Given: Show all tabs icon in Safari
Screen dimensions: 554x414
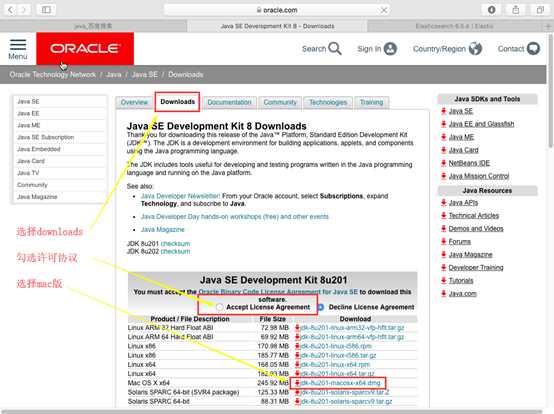Looking at the screenshot, I should [540, 10].
